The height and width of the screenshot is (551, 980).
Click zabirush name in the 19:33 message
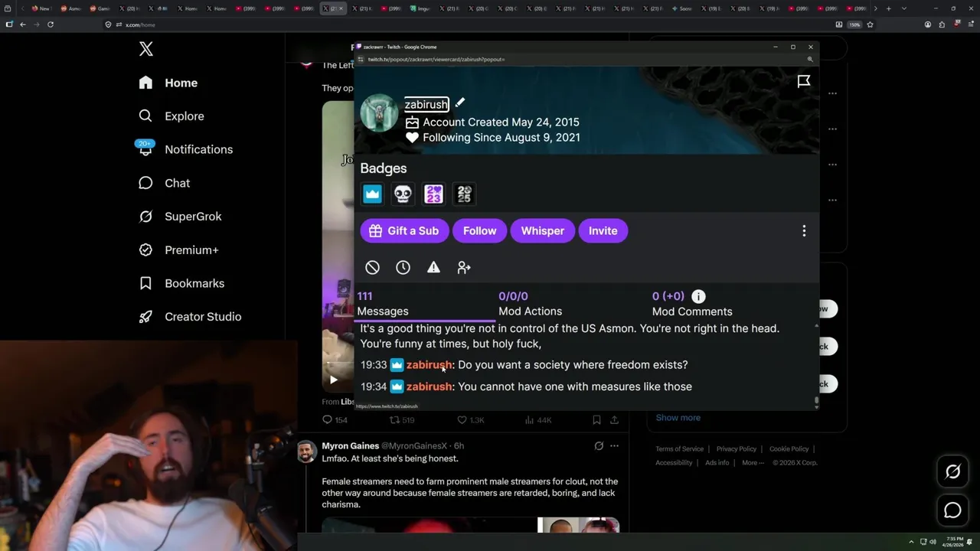tap(429, 365)
